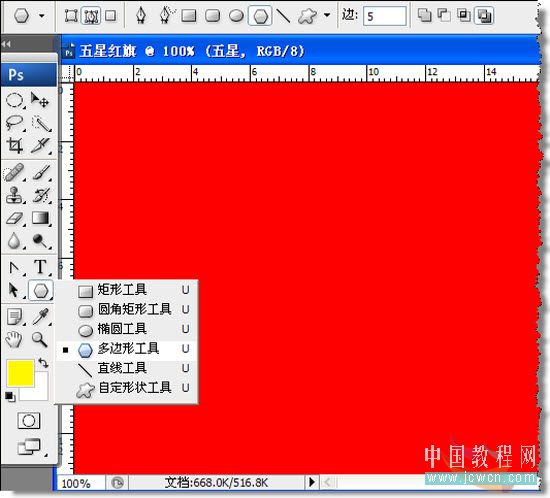The width and height of the screenshot is (550, 498).
Task: Click the sides (边) input field
Action: point(385,16)
